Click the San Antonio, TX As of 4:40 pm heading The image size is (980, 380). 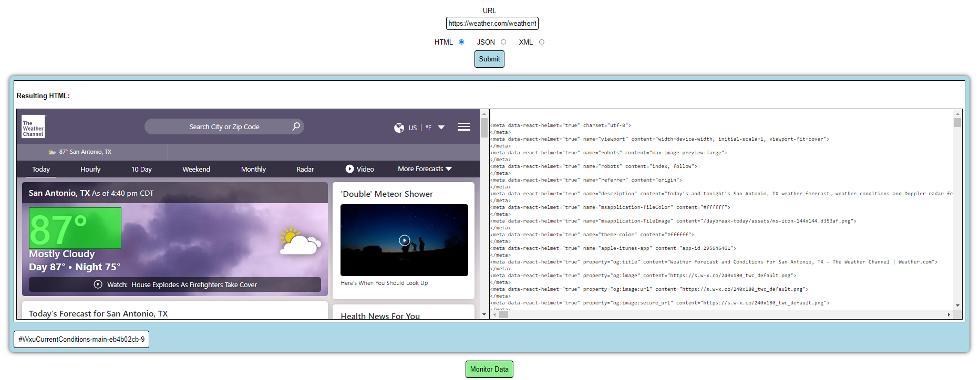click(x=91, y=193)
